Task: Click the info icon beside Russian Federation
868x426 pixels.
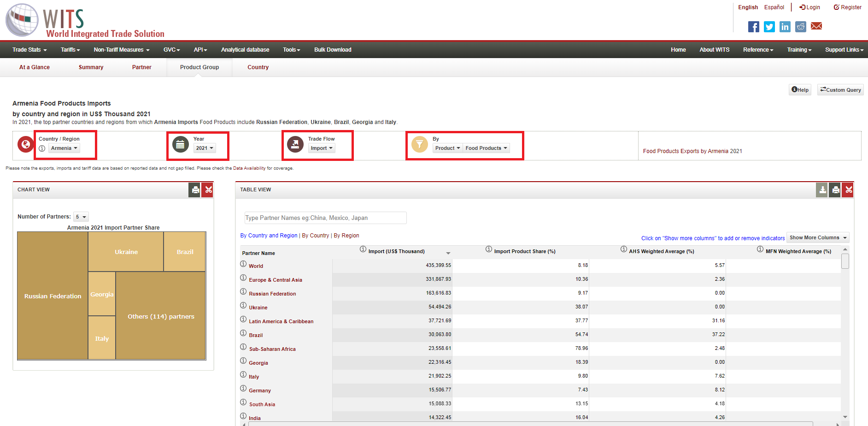Action: click(243, 292)
